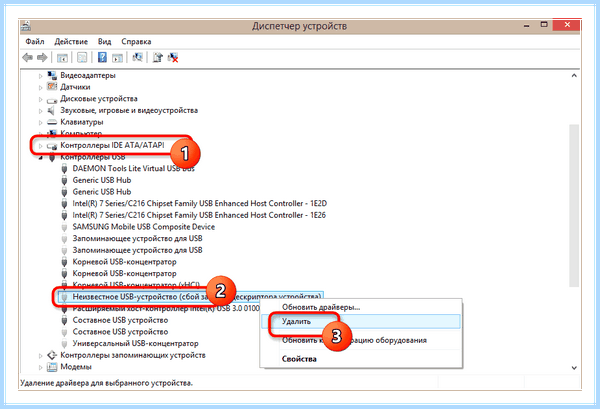
Task: Choose Свойства in the context menu
Action: 299,359
